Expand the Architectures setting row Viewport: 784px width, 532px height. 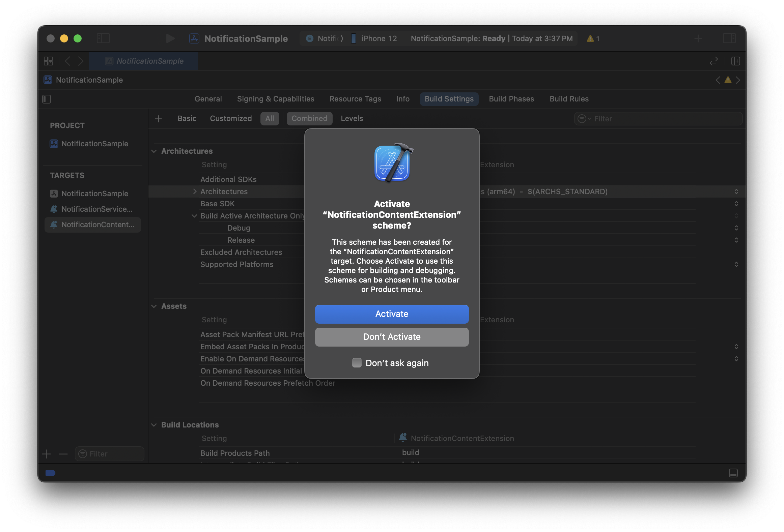[x=195, y=191]
